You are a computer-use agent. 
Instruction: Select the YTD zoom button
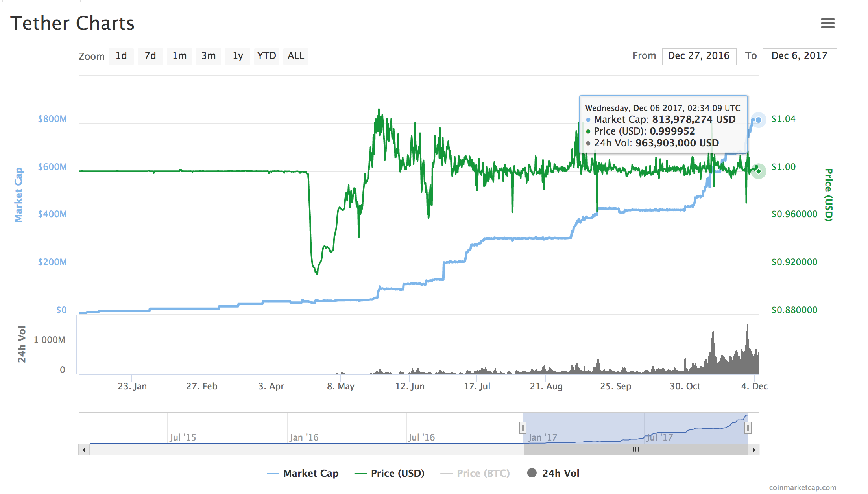click(x=267, y=56)
